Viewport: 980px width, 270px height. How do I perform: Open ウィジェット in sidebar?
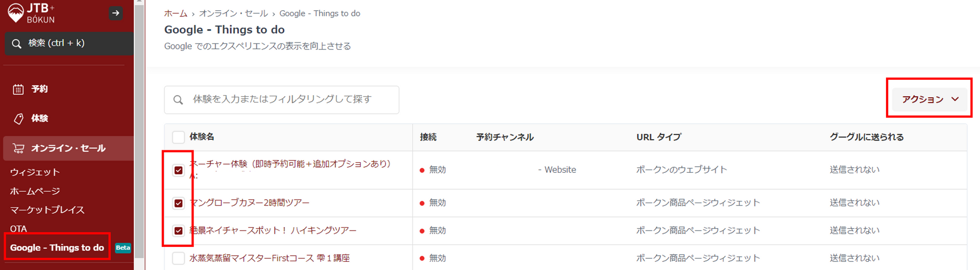pyautogui.click(x=35, y=172)
